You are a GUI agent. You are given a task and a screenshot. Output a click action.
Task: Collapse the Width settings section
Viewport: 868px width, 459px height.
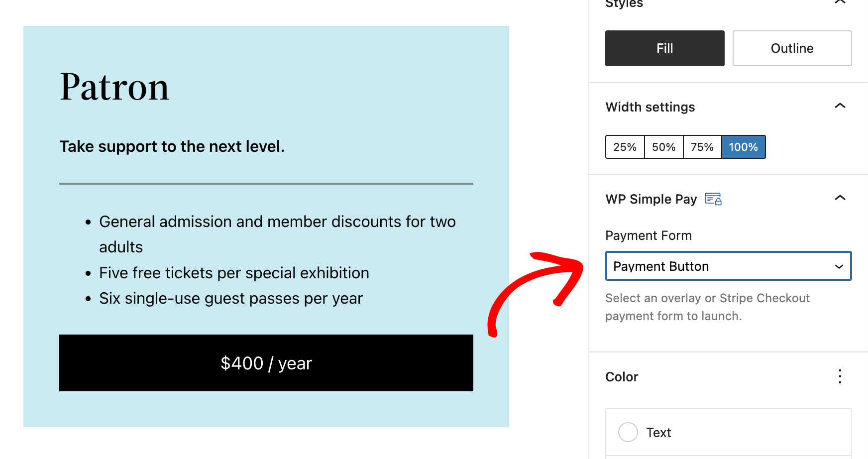[x=840, y=106]
